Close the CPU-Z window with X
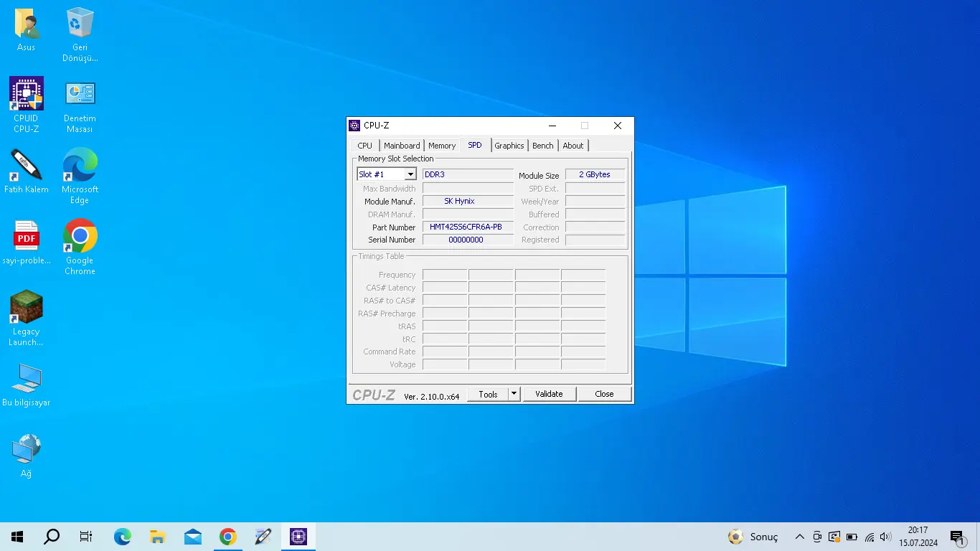The image size is (980, 551). (618, 126)
